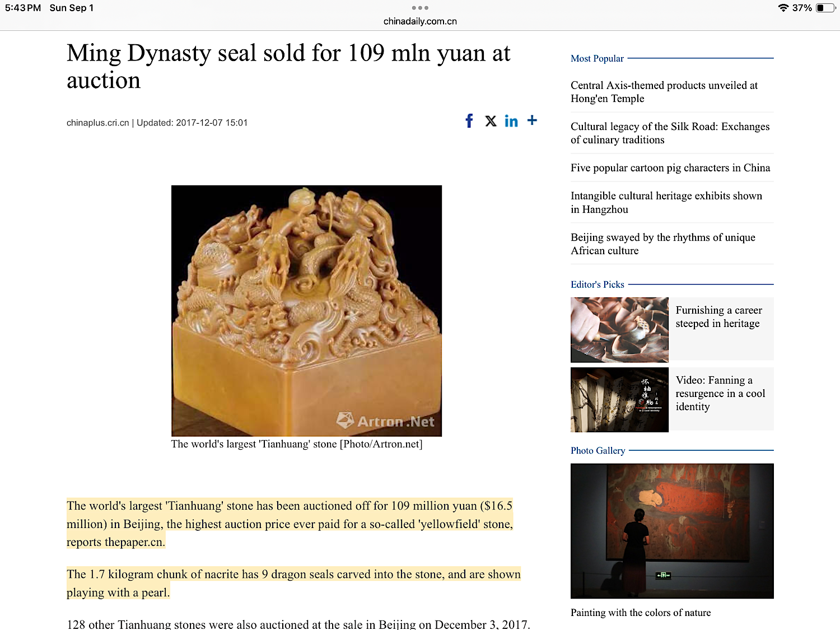Share article on Facebook
This screenshot has height=630, width=840.
point(469,121)
